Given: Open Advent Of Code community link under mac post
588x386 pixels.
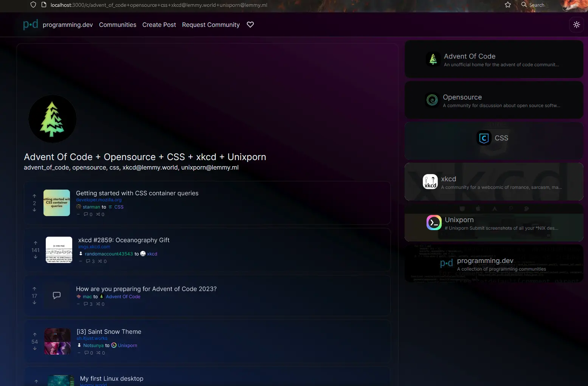Looking at the screenshot, I should [x=123, y=297].
